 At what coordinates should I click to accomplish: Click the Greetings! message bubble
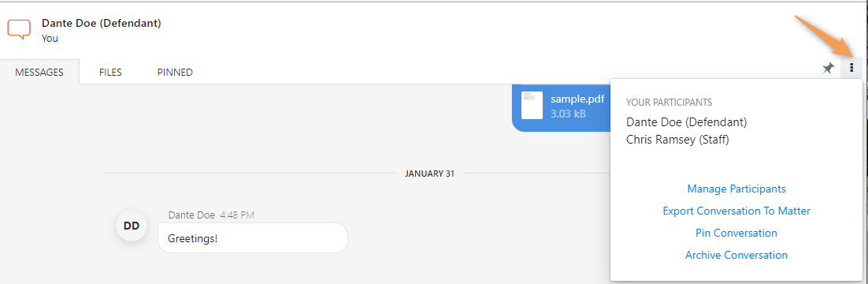coord(252,238)
